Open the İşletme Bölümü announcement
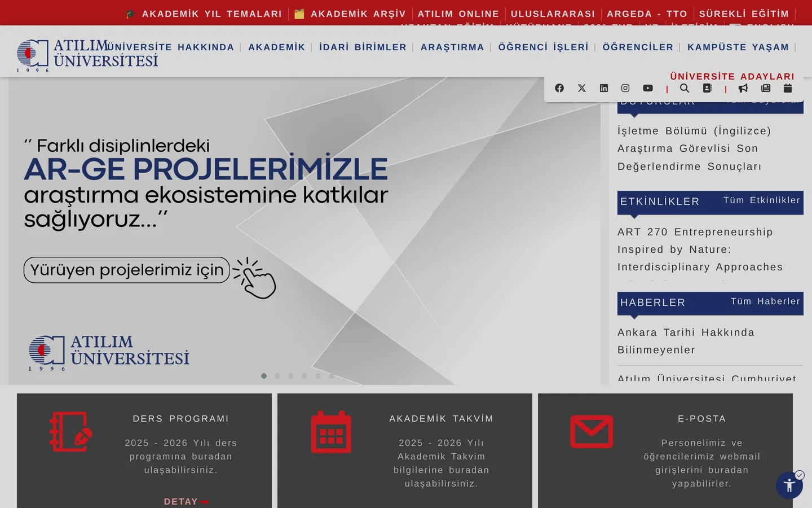The width and height of the screenshot is (812, 508). click(x=694, y=148)
